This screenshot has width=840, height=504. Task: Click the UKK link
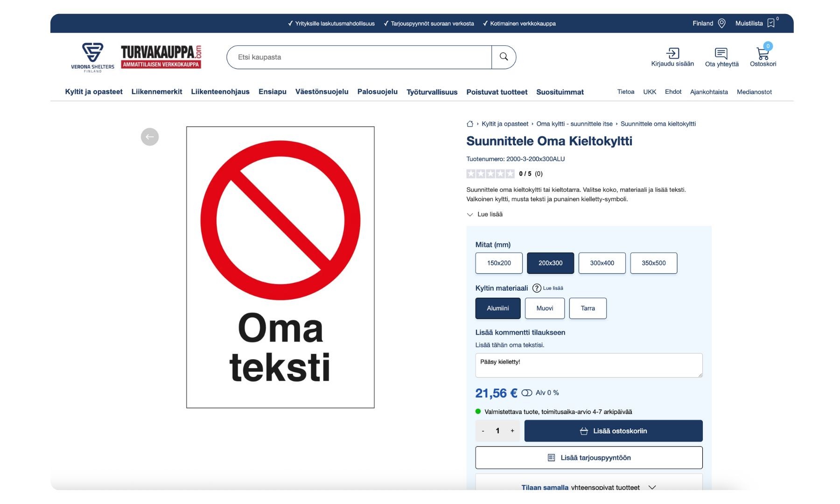650,91
